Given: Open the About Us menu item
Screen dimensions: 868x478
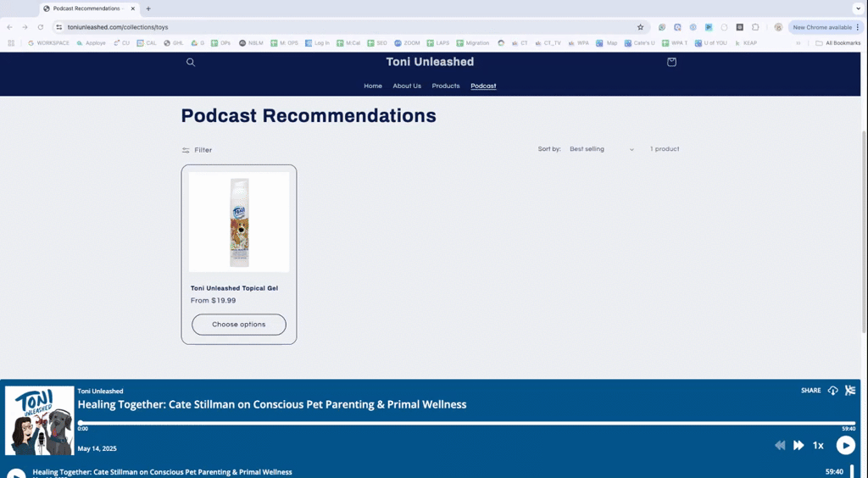Looking at the screenshot, I should pyautogui.click(x=407, y=86).
